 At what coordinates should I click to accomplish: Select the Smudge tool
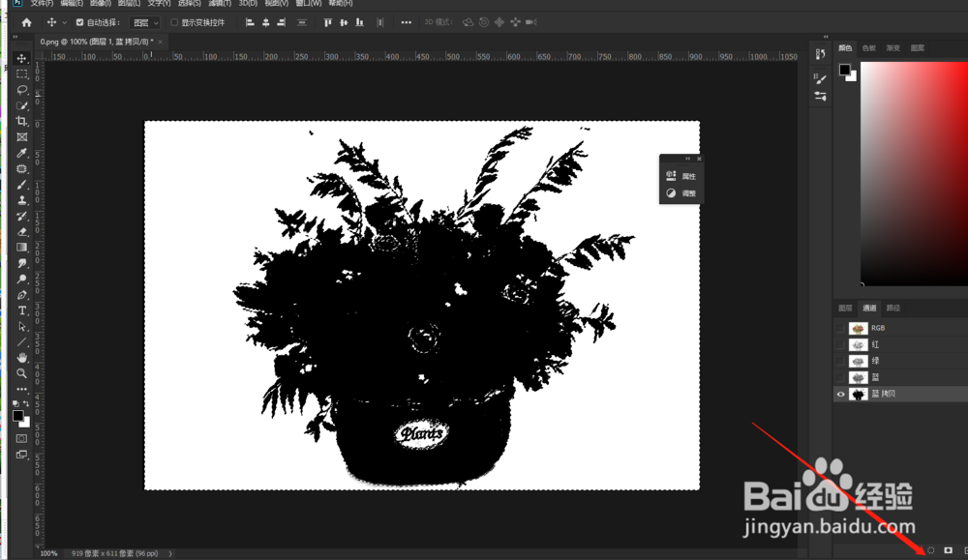21,263
